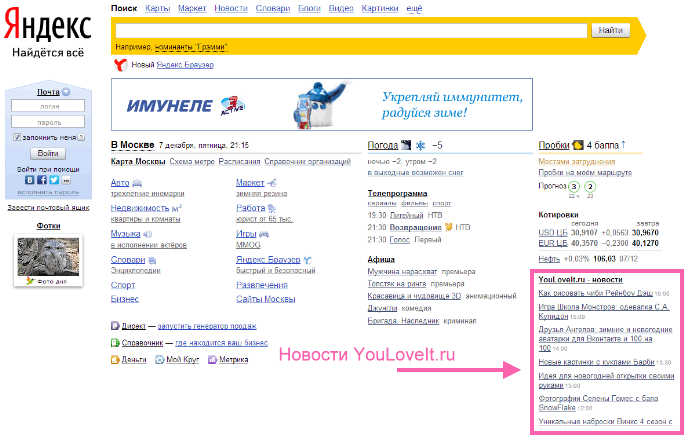The image size is (685, 436).
Task: Open the Справочник организаций link
Action: [x=308, y=162]
